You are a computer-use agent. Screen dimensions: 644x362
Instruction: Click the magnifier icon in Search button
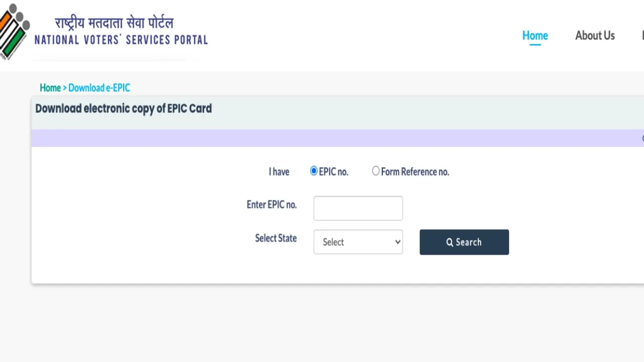450,242
